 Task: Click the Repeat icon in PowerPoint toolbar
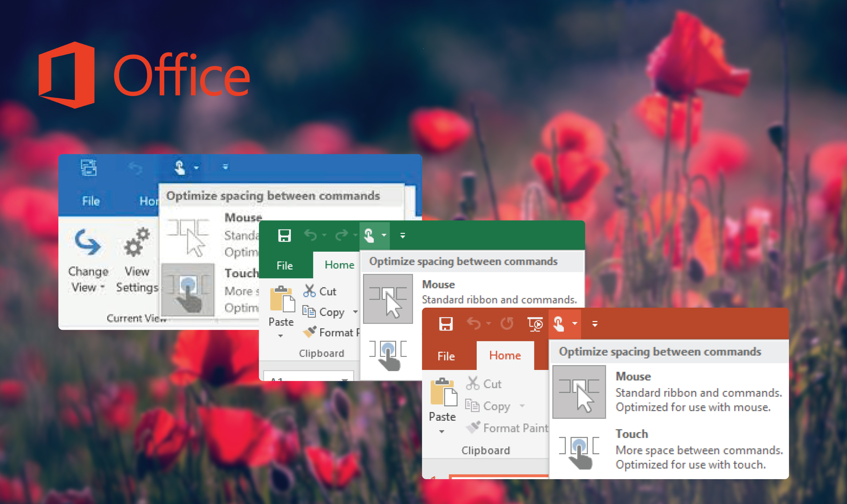coord(507,323)
